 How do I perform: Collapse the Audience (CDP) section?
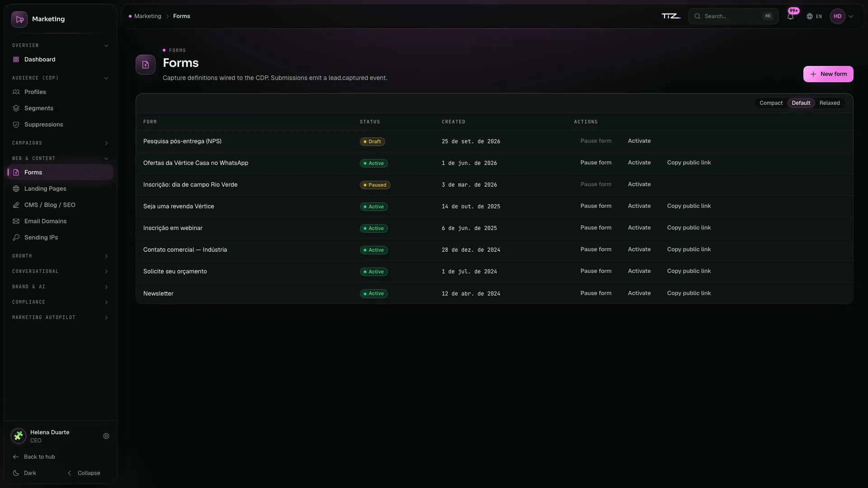[x=61, y=78]
